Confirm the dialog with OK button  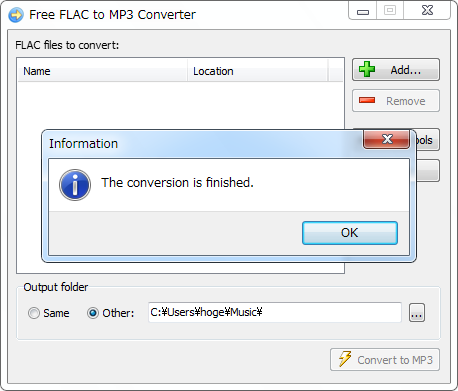tap(350, 233)
